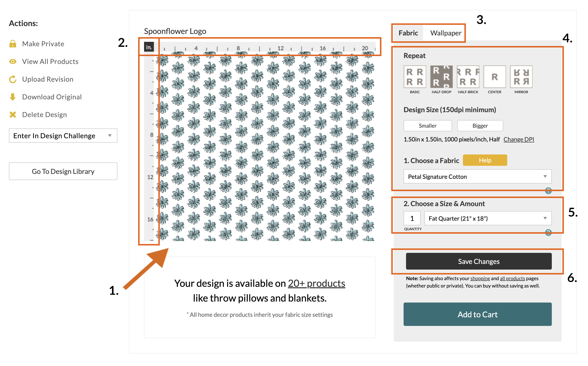Open the fabric type dropdown
The height and width of the screenshot is (366, 588).
(x=477, y=177)
